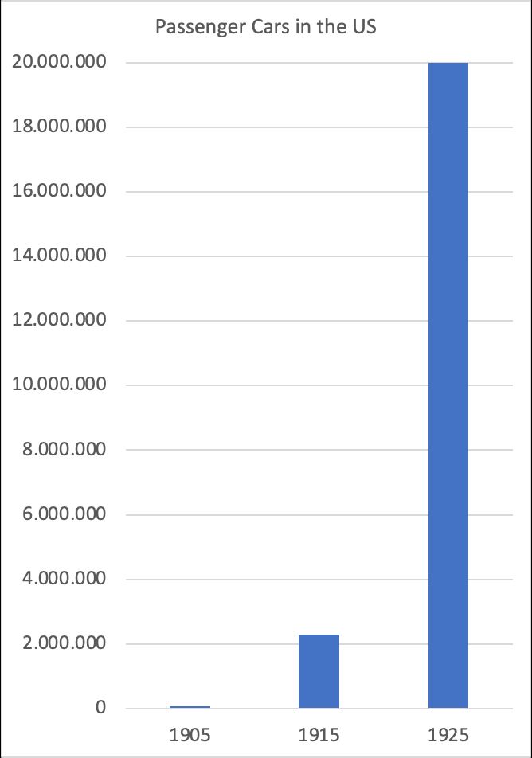The height and width of the screenshot is (758, 532).
Task: Click the chart title Passenger Cars in the US
Action: [x=265, y=27]
